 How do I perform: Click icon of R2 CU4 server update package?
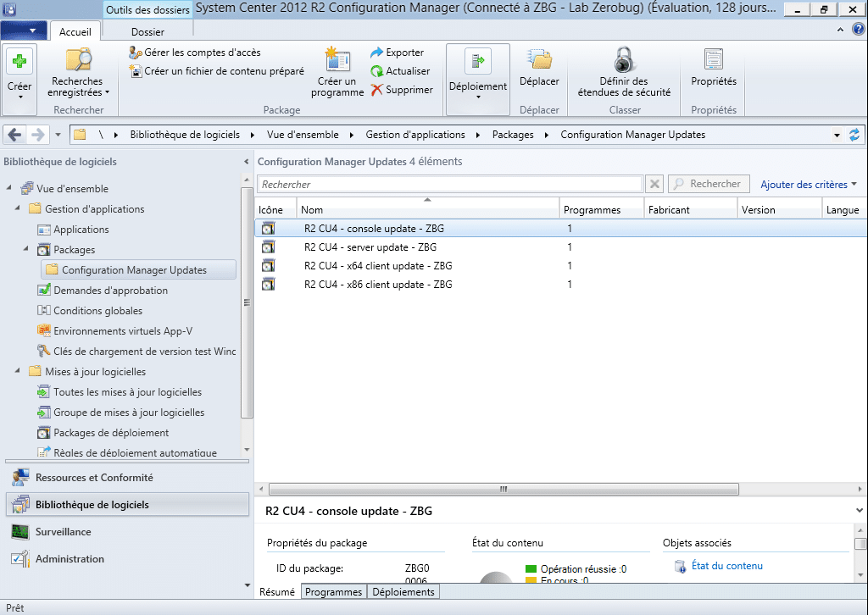268,247
